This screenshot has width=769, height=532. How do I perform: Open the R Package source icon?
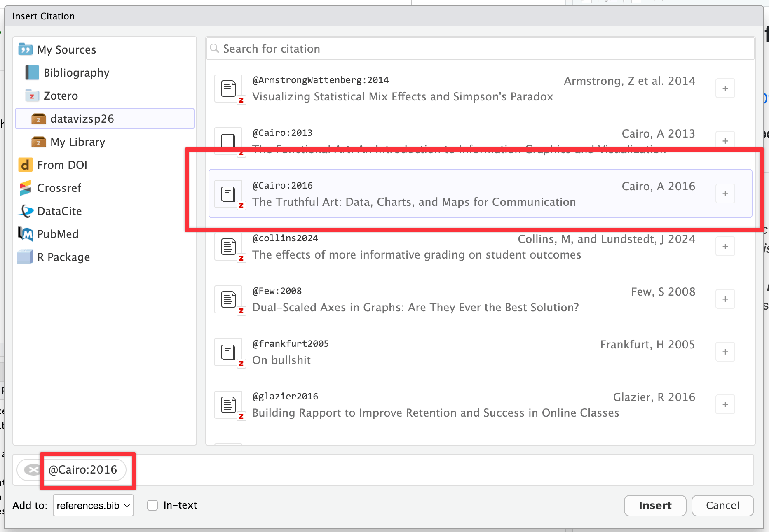[x=26, y=257]
